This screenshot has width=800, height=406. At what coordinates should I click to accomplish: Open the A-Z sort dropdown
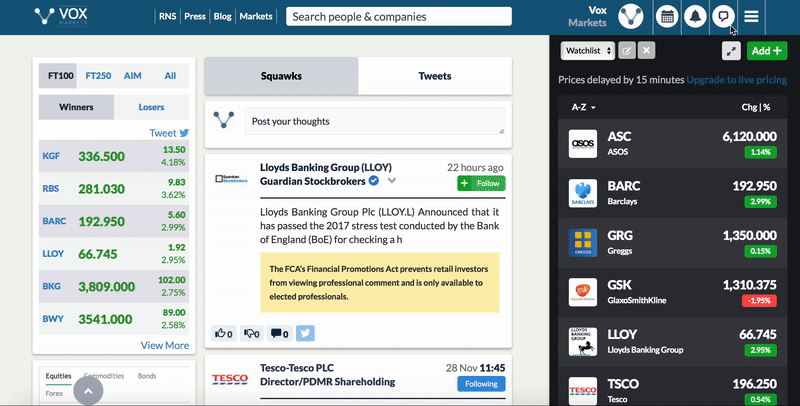point(583,107)
